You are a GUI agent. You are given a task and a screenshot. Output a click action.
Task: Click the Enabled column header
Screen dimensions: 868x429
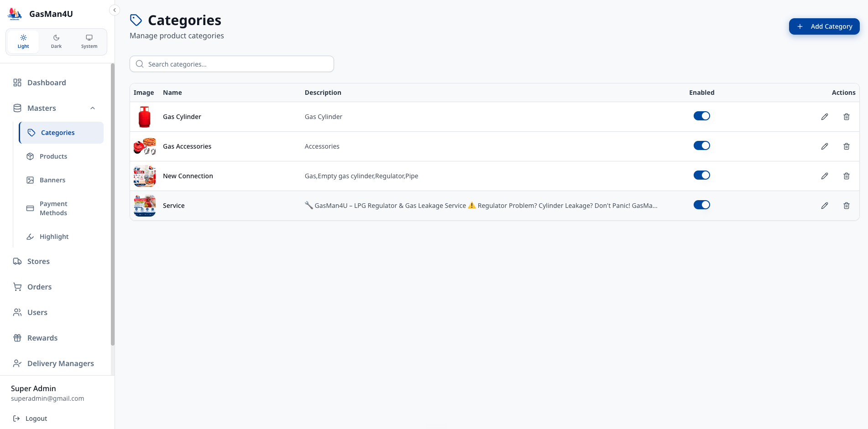point(702,93)
